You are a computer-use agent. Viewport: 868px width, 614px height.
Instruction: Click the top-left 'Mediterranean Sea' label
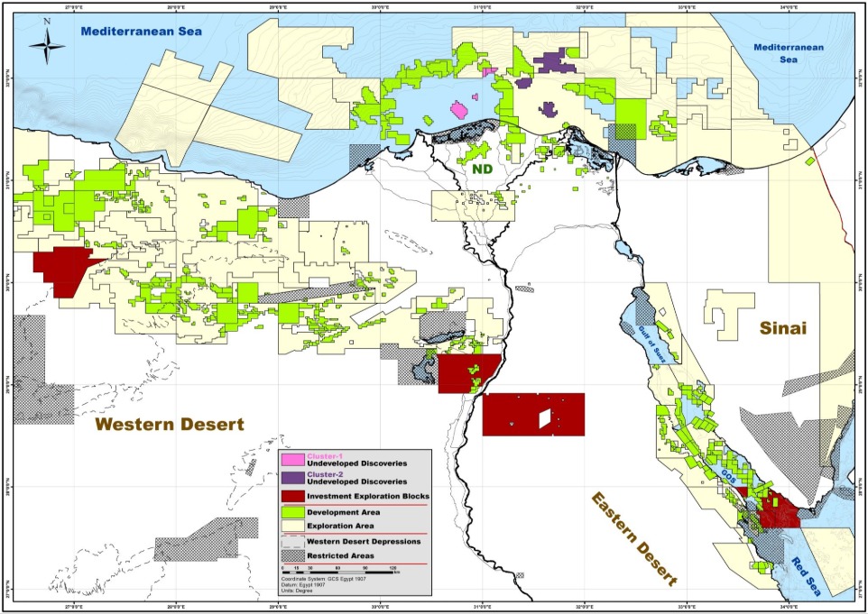142,32
